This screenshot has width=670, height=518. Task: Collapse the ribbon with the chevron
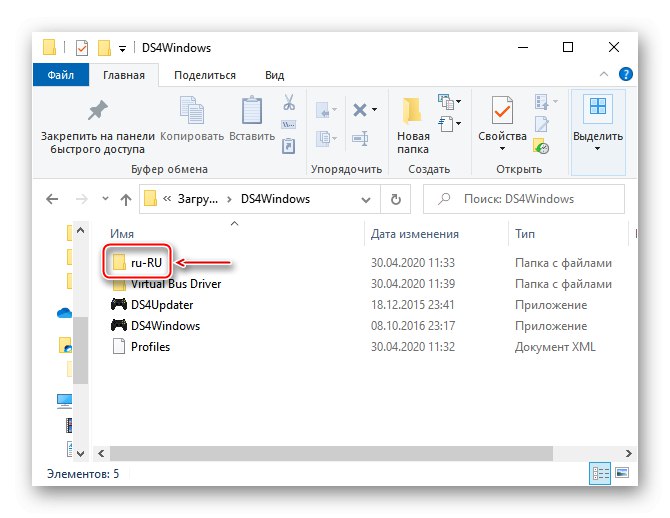coord(604,74)
